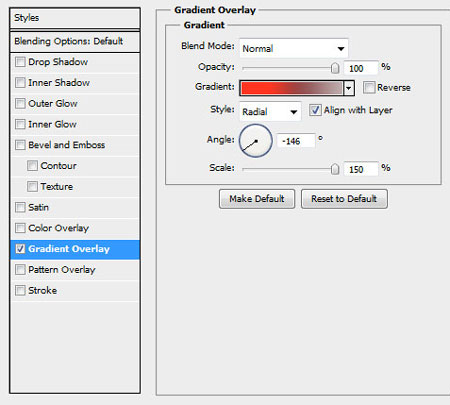This screenshot has width=450, height=405.
Task: Open the Contour settings row
Action: (x=75, y=166)
